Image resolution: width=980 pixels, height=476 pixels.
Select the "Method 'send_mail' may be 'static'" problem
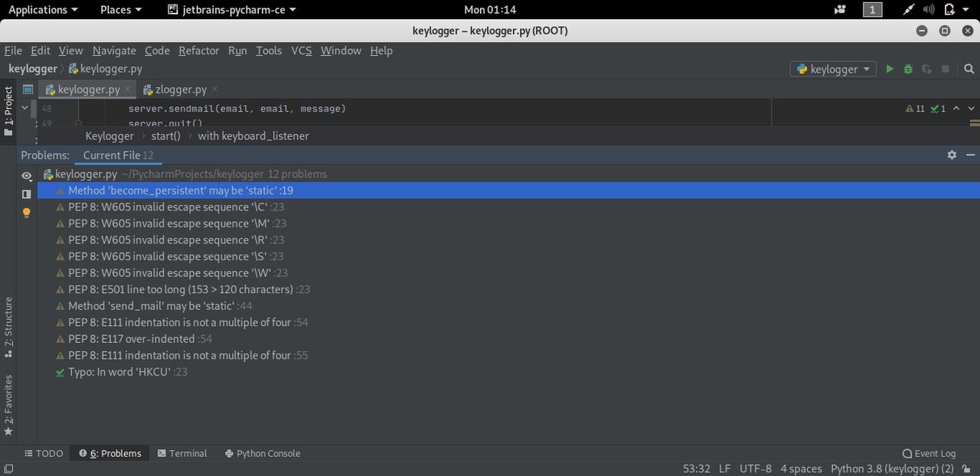[x=508, y=305]
